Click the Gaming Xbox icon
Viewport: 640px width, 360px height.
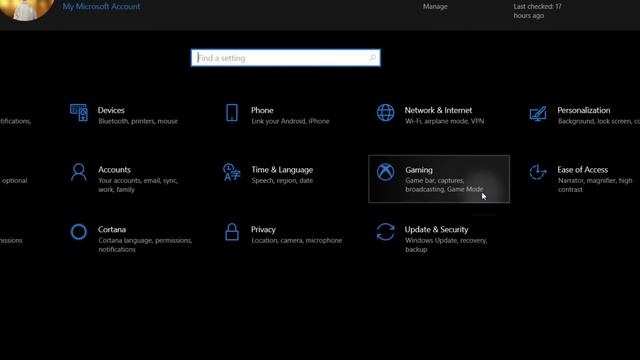click(385, 172)
